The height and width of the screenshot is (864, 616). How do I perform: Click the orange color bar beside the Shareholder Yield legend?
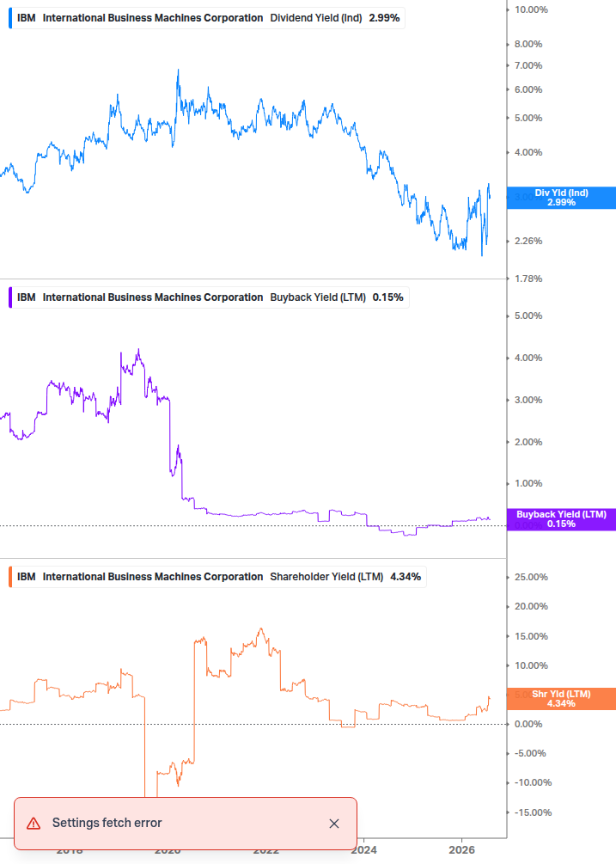click(x=10, y=577)
